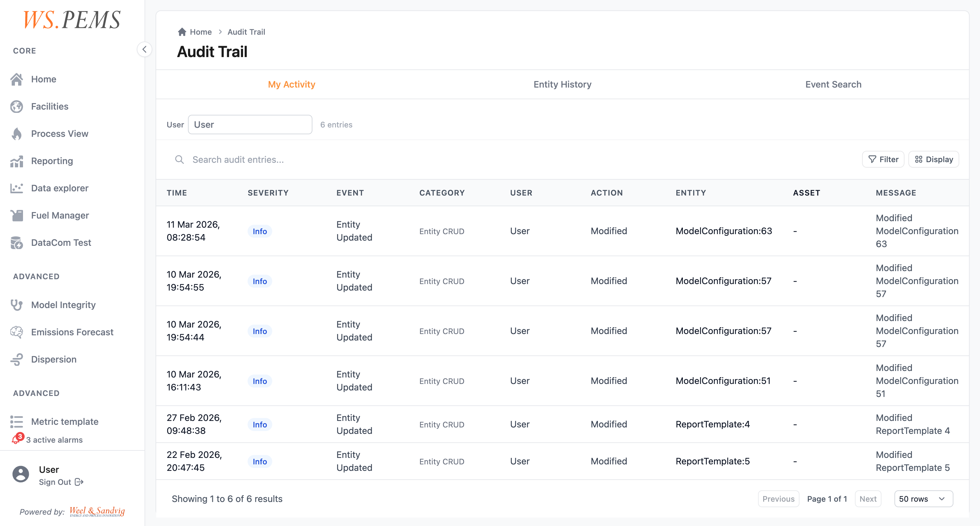Switch to the My Activity tab
Screen dimensions: 980x526
(x=291, y=85)
